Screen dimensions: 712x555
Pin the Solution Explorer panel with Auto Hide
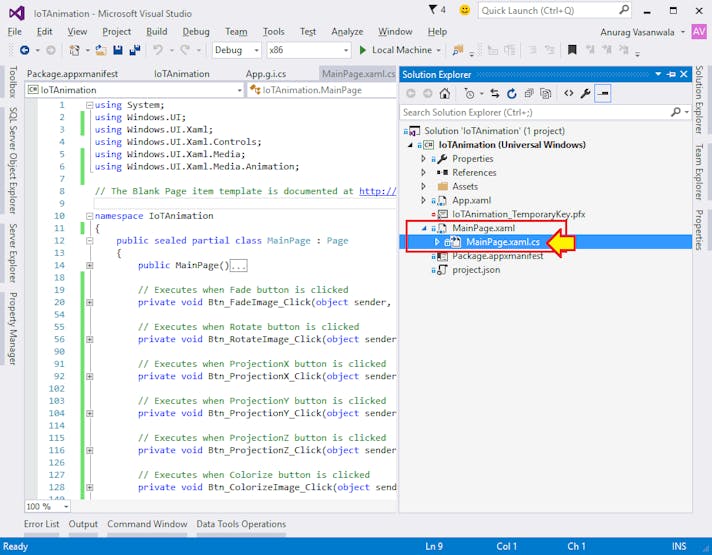[671, 74]
